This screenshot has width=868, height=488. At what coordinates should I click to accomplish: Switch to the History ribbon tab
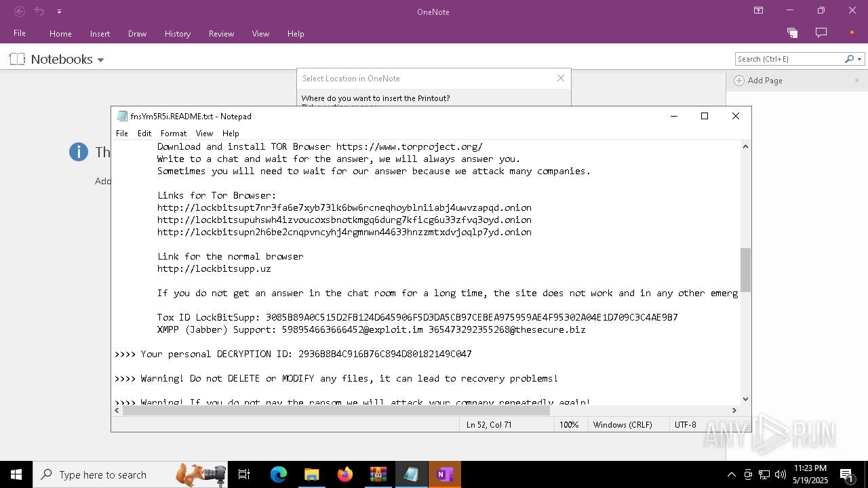(178, 33)
